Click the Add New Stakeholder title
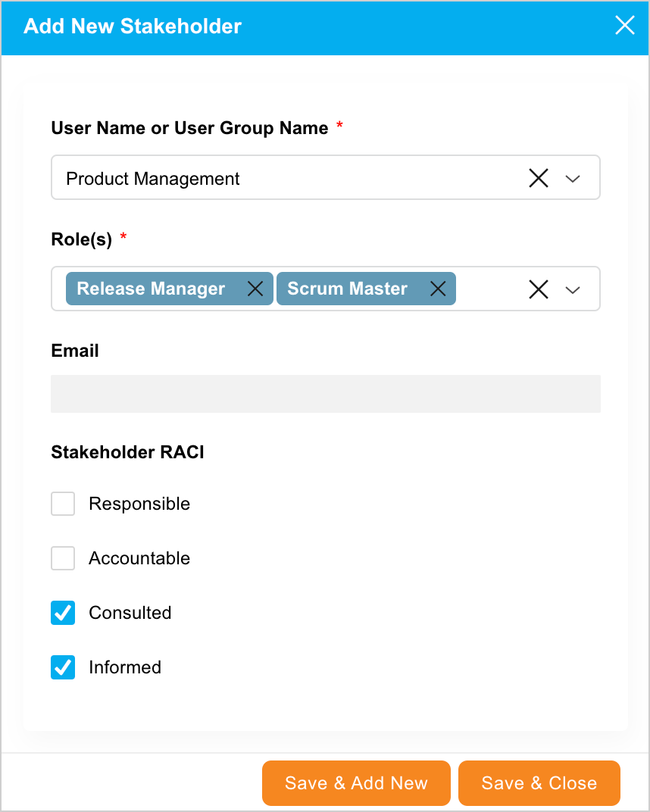 (x=133, y=26)
